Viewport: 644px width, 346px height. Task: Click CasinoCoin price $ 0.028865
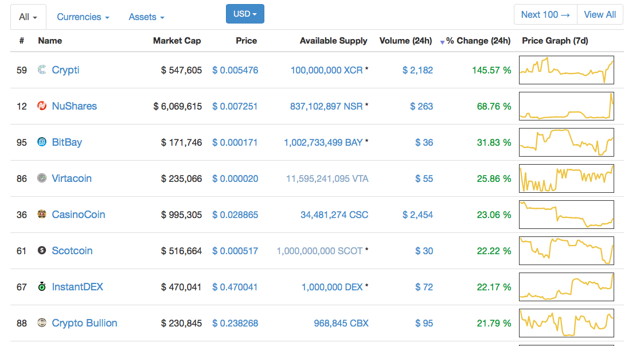[235, 215]
